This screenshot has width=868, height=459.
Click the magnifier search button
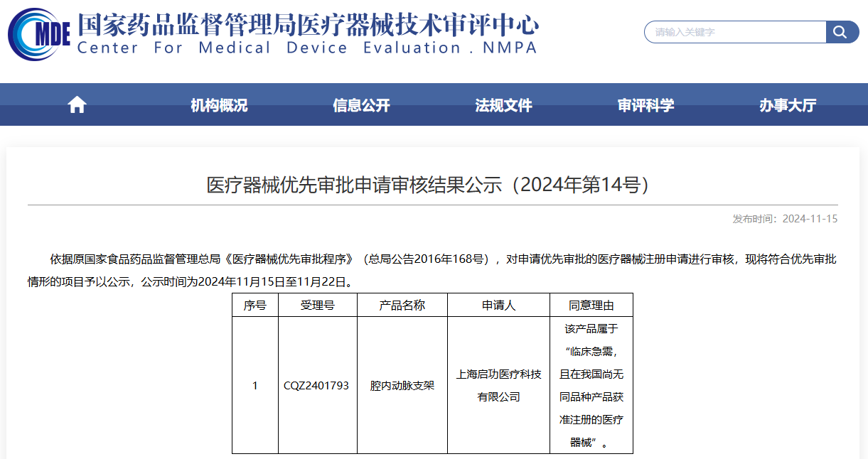pos(842,32)
